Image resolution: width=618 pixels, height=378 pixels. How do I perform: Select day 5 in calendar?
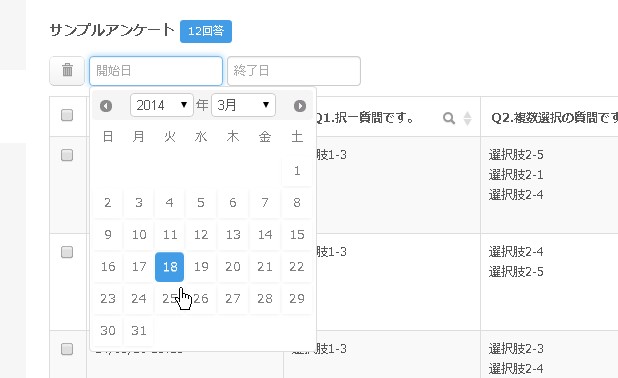tap(201, 203)
